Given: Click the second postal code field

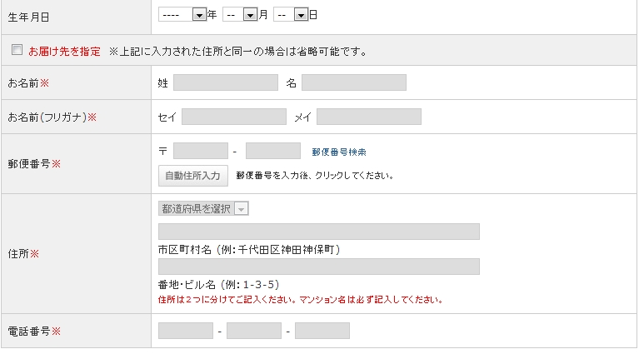Looking at the screenshot, I should pos(272,151).
